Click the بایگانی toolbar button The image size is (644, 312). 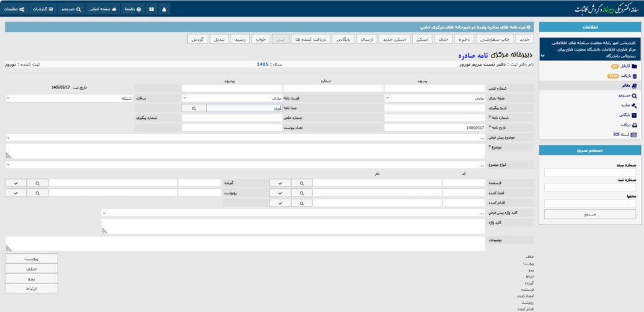(x=343, y=39)
